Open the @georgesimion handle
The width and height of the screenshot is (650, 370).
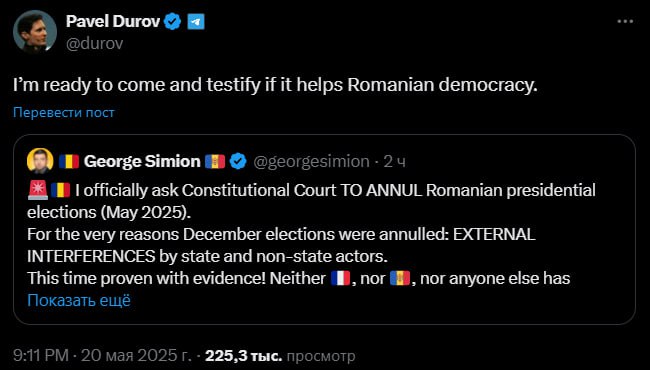point(311,162)
